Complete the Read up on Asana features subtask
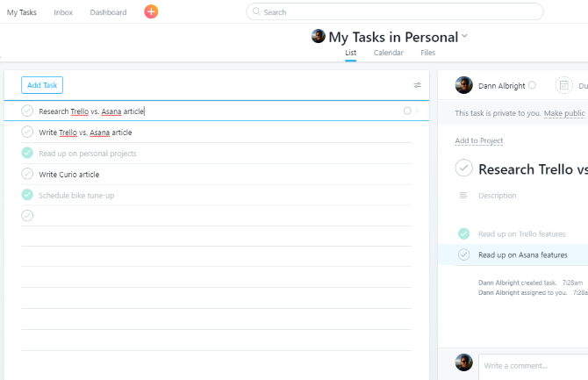 (463, 255)
